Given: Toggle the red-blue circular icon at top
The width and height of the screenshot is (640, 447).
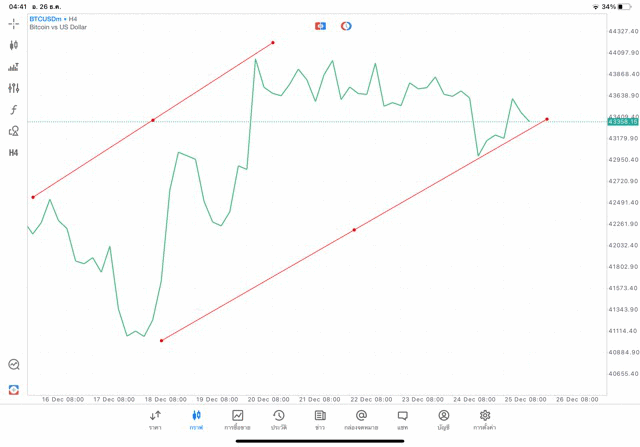Looking at the screenshot, I should 346,26.
